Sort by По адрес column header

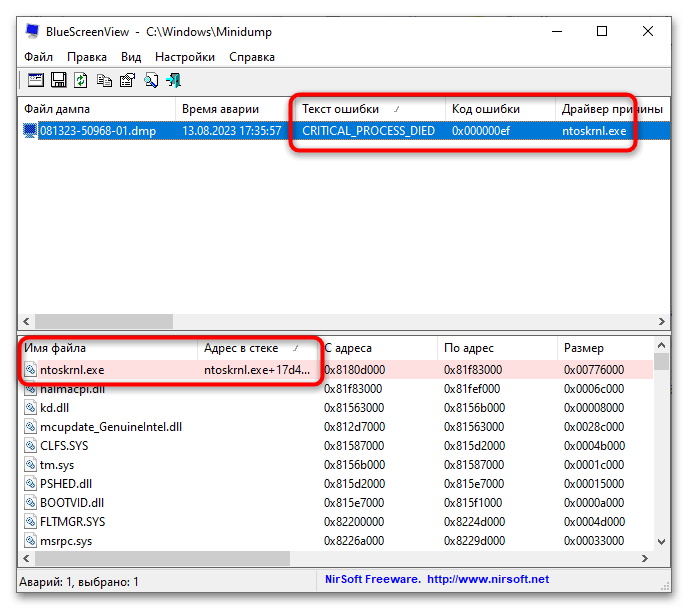pyautogui.click(x=498, y=348)
